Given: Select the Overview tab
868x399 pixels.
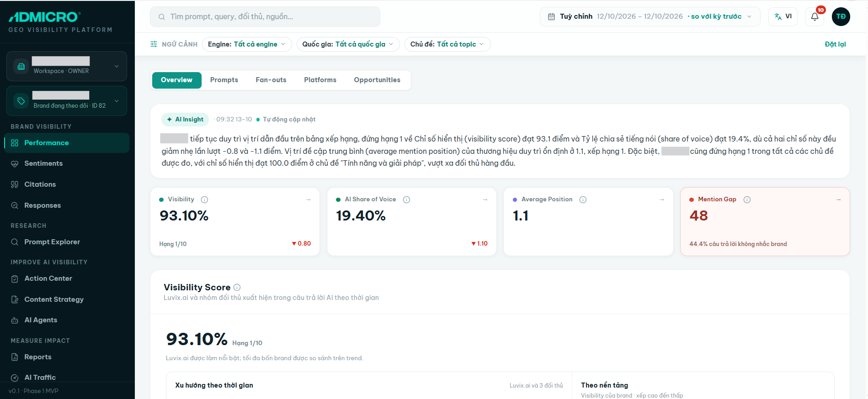Looking at the screenshot, I should 176,80.
